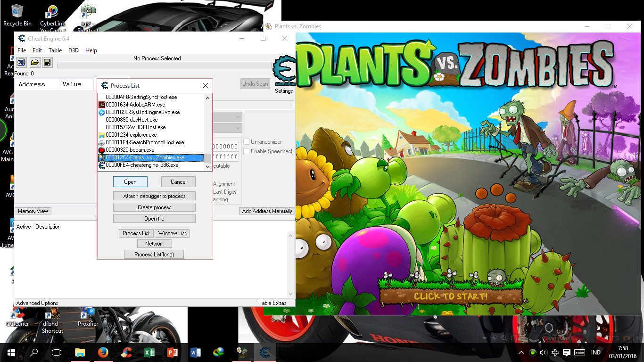The image size is (644, 362).
Task: Select the bdcam.exe process entry
Action: (151, 150)
